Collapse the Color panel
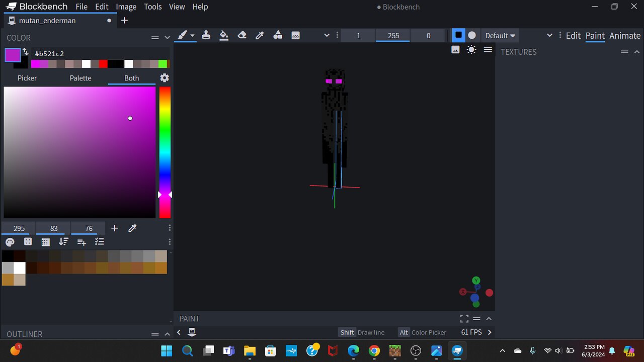 click(x=168, y=38)
